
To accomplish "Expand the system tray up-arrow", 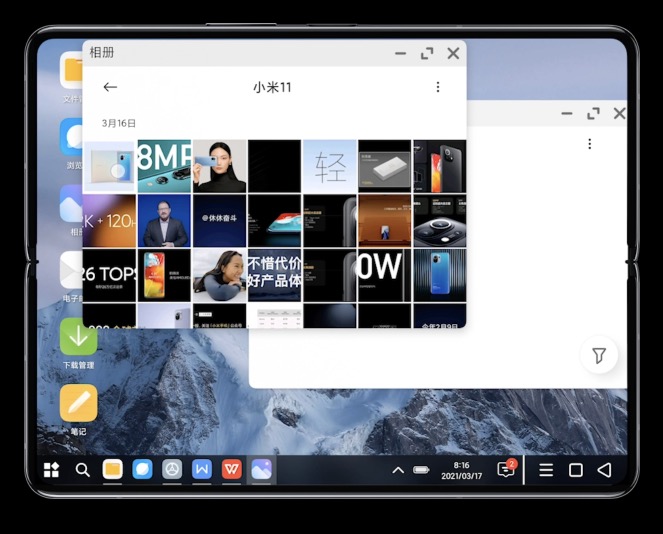I will [397, 470].
